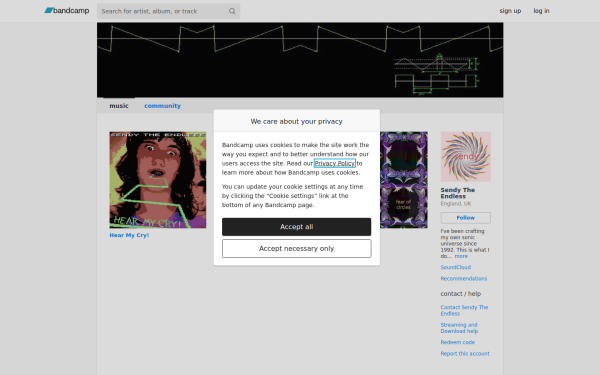Switch to the music tab
600x375 pixels.
click(119, 106)
